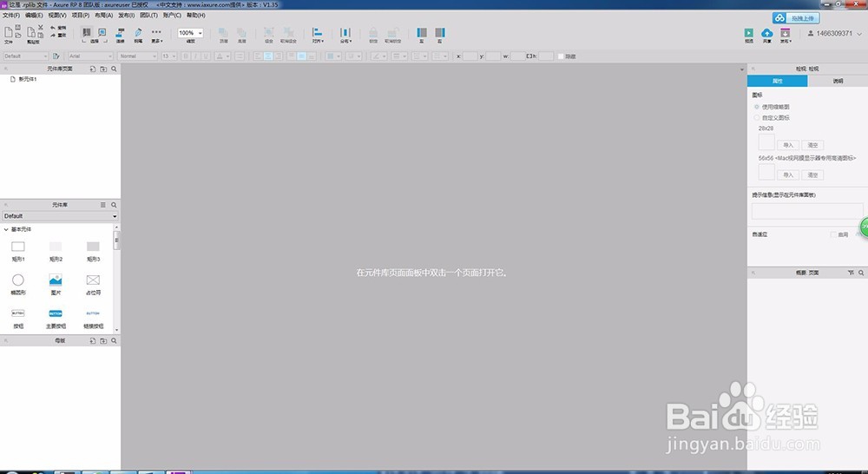Screen dimensions: 868x474
Task: Click the widget style manager icon
Action: click(56, 56)
